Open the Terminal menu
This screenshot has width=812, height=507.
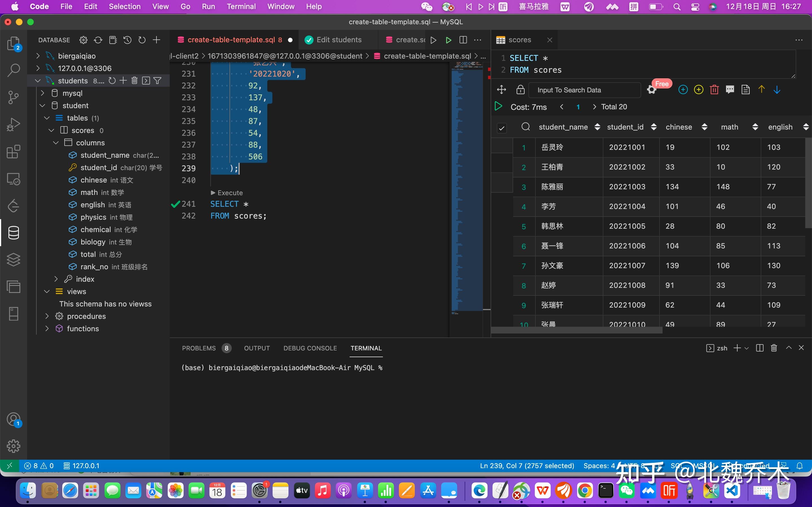point(241,6)
